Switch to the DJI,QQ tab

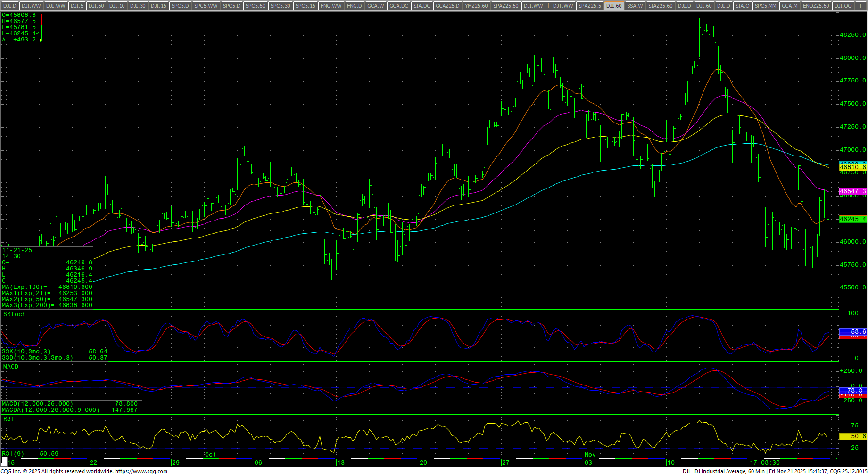coord(843,6)
